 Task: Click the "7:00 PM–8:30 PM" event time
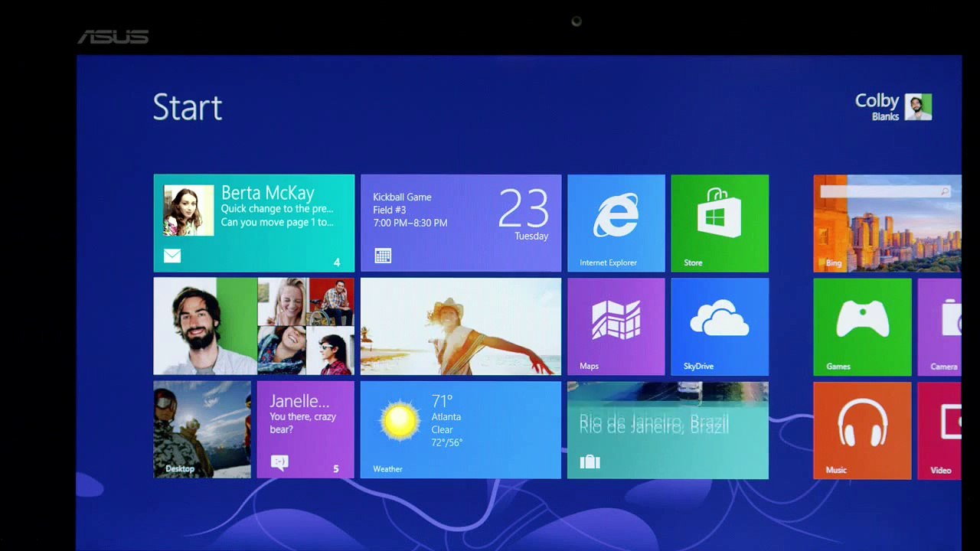pos(410,223)
